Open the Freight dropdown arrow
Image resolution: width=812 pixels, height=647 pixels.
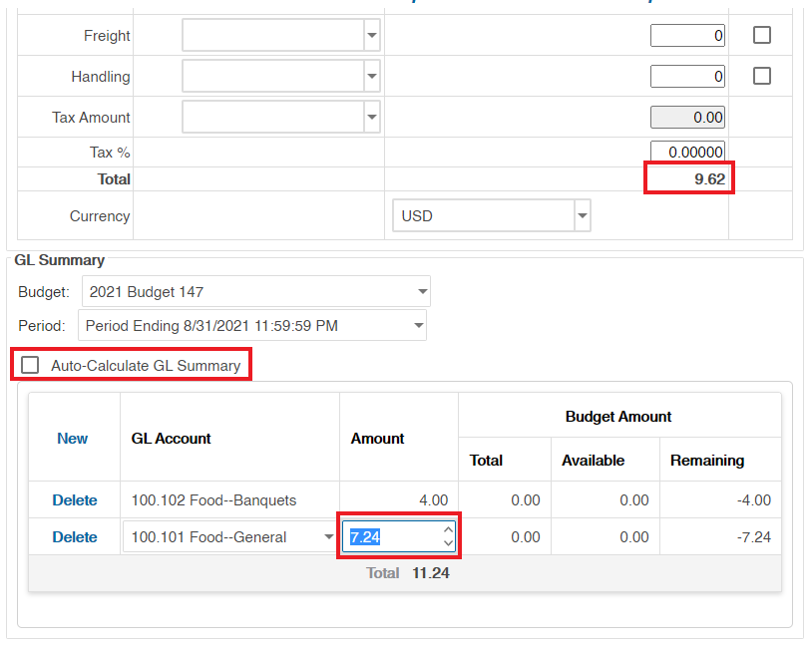[372, 36]
